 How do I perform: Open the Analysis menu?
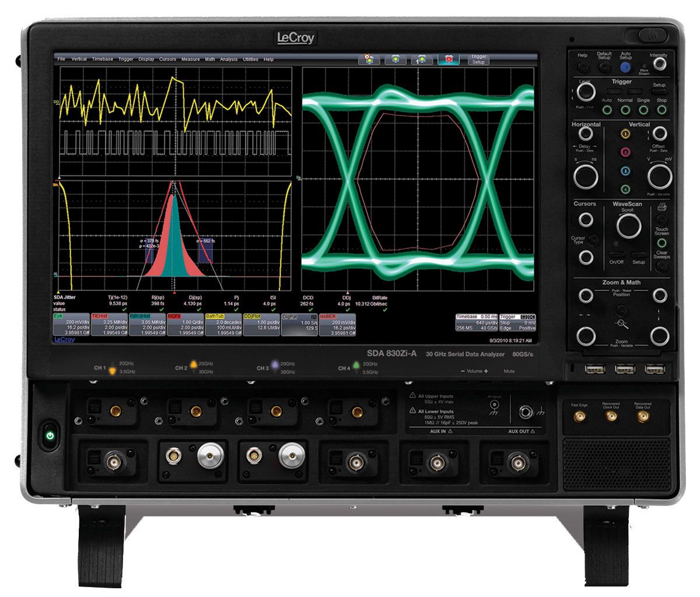click(229, 59)
